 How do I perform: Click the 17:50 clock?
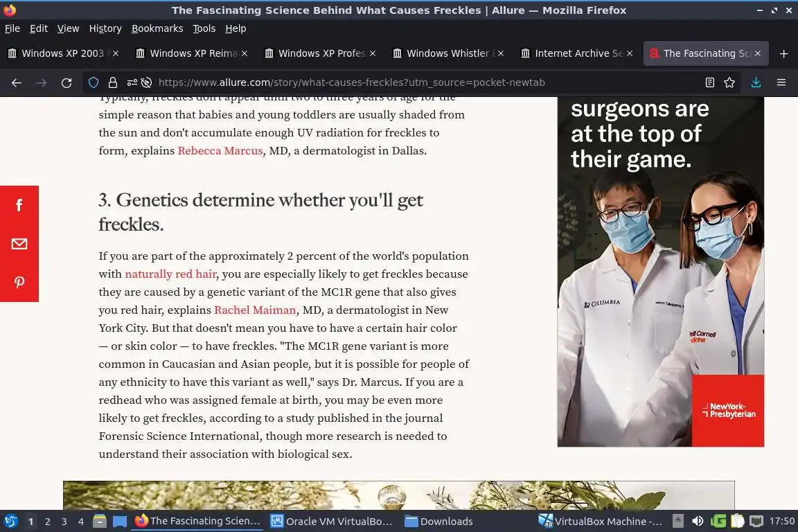tap(781, 521)
